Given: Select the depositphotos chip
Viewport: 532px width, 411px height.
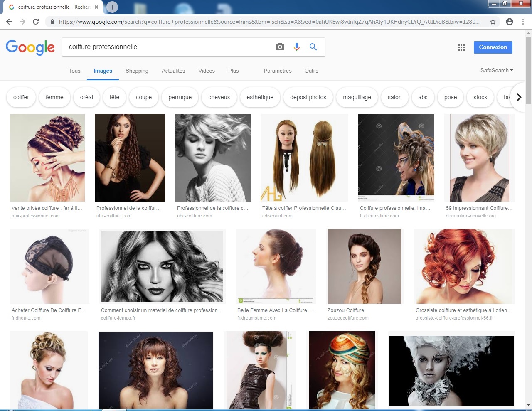Looking at the screenshot, I should click(x=308, y=97).
